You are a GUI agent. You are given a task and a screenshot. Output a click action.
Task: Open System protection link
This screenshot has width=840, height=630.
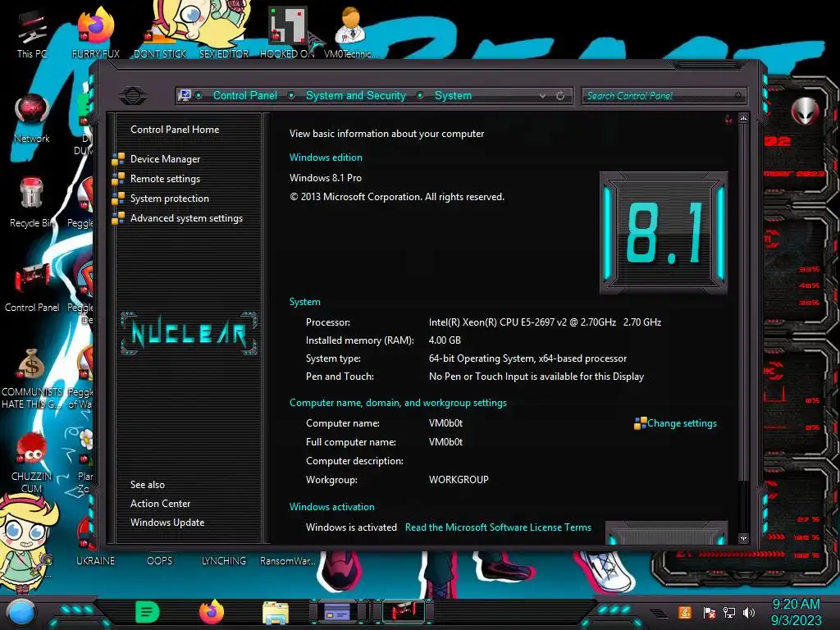tap(169, 199)
